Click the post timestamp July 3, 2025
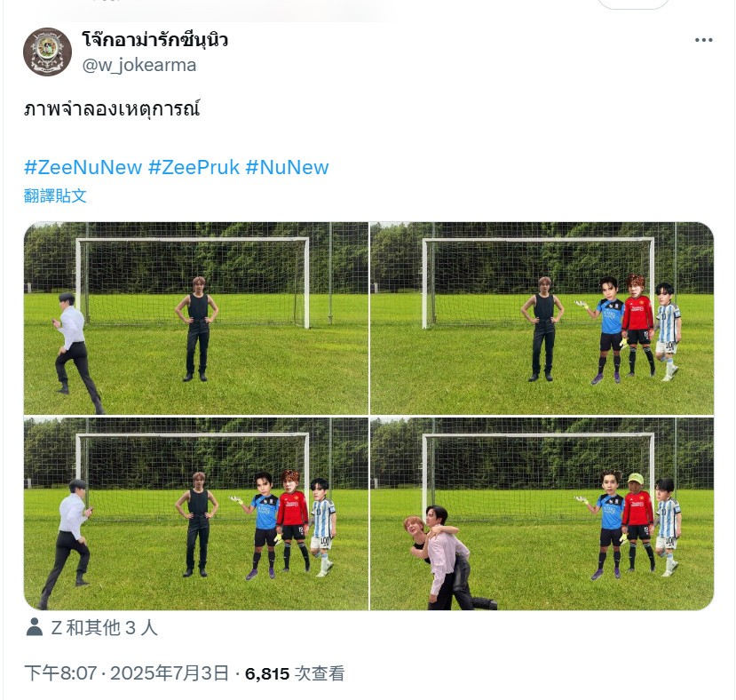 pos(126,673)
